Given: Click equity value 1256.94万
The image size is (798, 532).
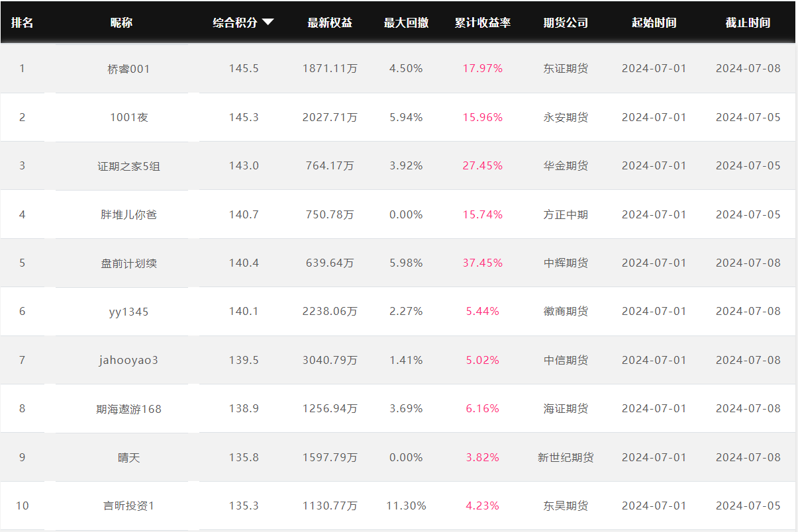Looking at the screenshot, I should pos(330,408).
